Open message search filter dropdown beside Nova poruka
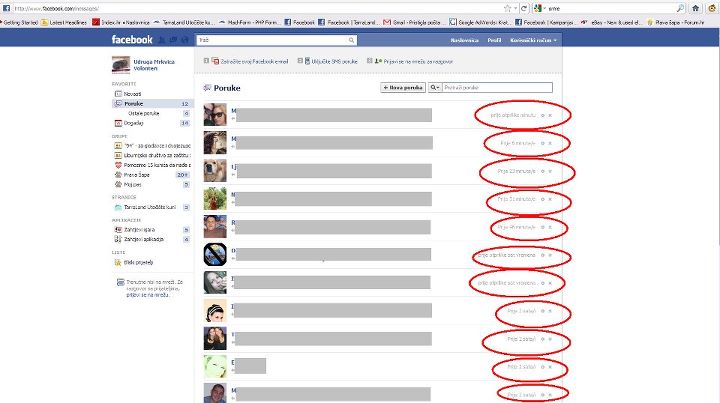The height and width of the screenshot is (403, 720). pyautogui.click(x=435, y=88)
